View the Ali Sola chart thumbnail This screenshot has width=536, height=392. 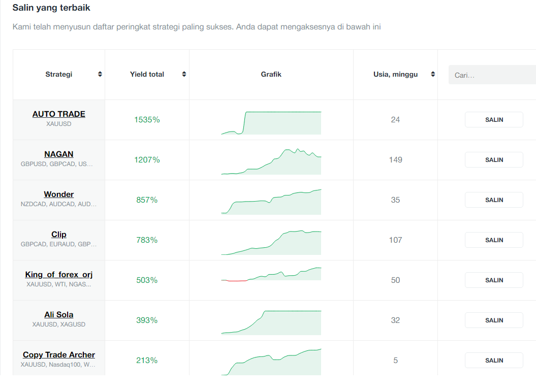coord(271,322)
